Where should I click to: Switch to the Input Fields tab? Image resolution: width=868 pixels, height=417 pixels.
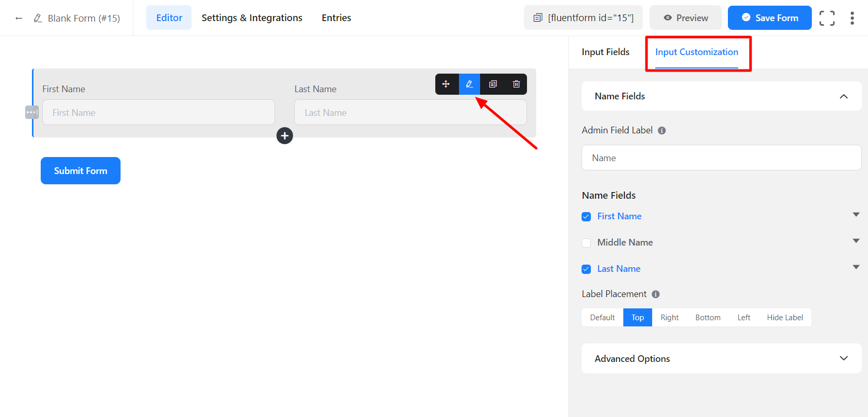coord(605,52)
